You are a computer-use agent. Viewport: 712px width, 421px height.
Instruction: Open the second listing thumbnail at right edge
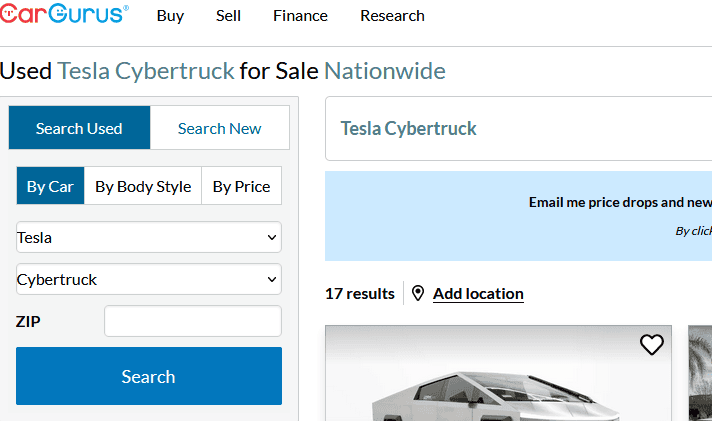point(700,373)
